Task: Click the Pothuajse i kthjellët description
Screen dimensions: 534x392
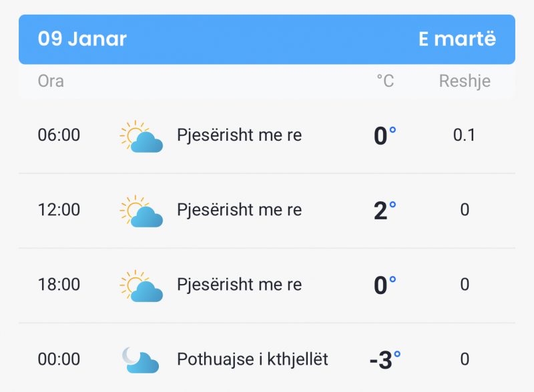Action: [x=252, y=360]
